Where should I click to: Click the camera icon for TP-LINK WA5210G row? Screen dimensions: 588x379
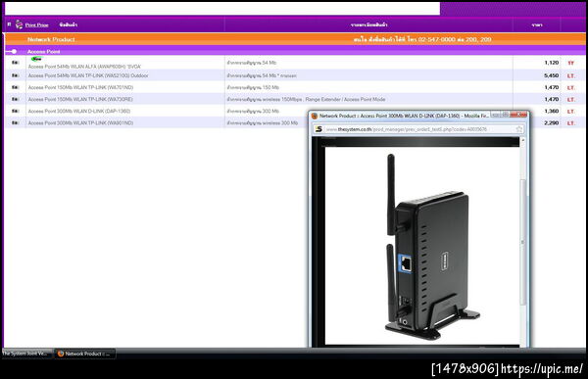pyautogui.click(x=15, y=75)
